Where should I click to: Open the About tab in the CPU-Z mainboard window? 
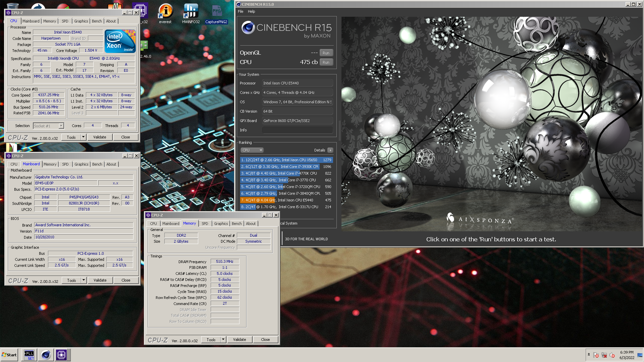click(x=111, y=164)
